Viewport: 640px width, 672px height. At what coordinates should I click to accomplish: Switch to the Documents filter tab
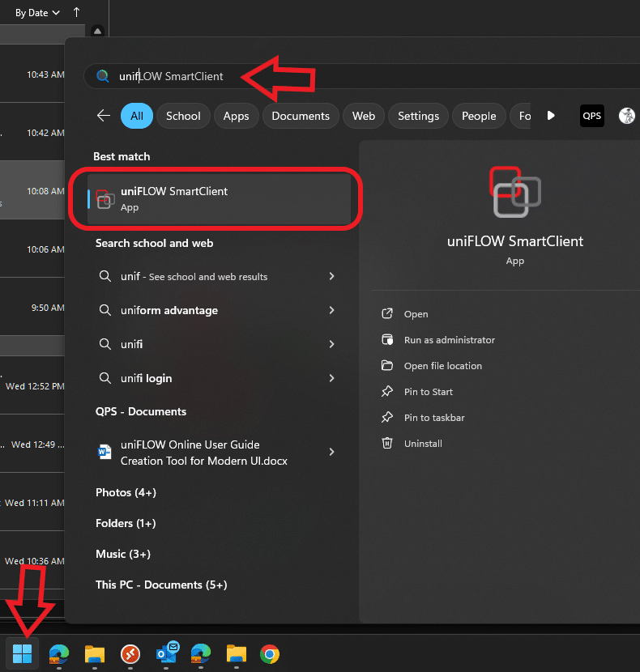coord(301,116)
